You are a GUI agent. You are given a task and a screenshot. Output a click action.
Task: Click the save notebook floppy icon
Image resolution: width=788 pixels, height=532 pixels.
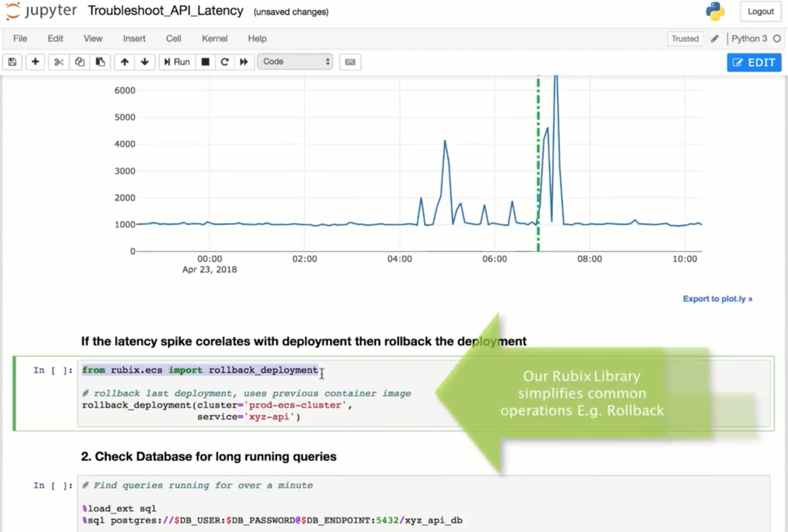(12, 62)
